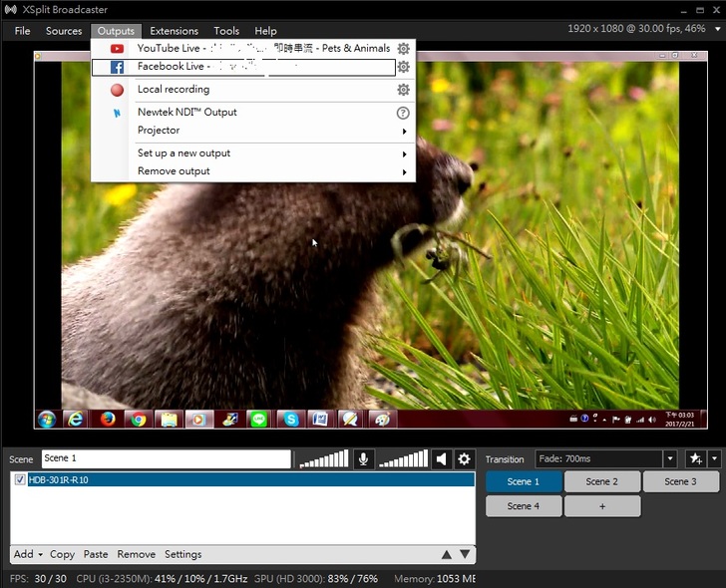This screenshot has width=726, height=588.
Task: Click the add transition star icon
Action: [695, 459]
